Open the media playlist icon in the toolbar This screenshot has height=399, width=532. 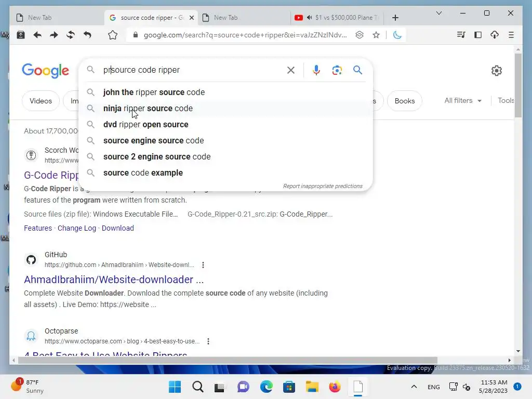tap(461, 35)
